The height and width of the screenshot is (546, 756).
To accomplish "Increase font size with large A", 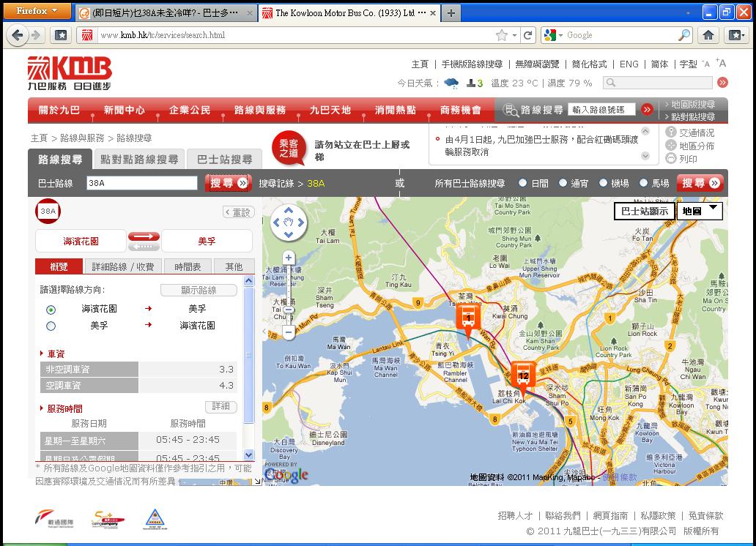I will (x=721, y=63).
